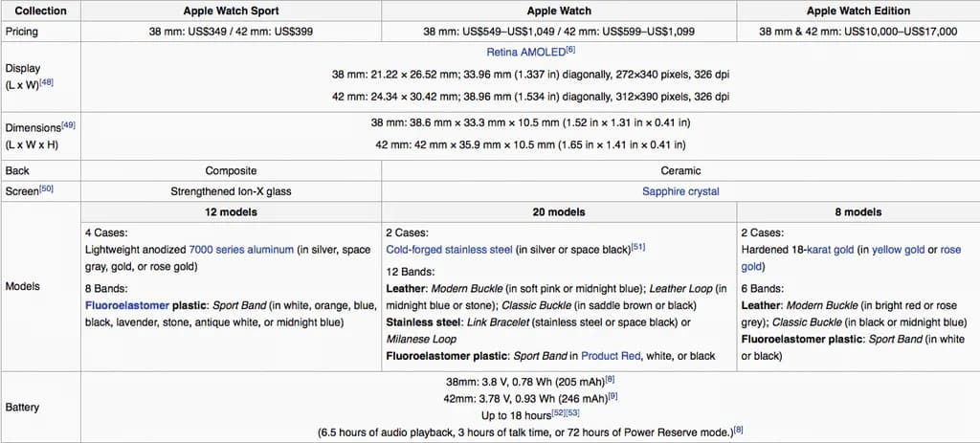The height and width of the screenshot is (443, 980).
Task: Click the yellow gold link
Action: 898,250
